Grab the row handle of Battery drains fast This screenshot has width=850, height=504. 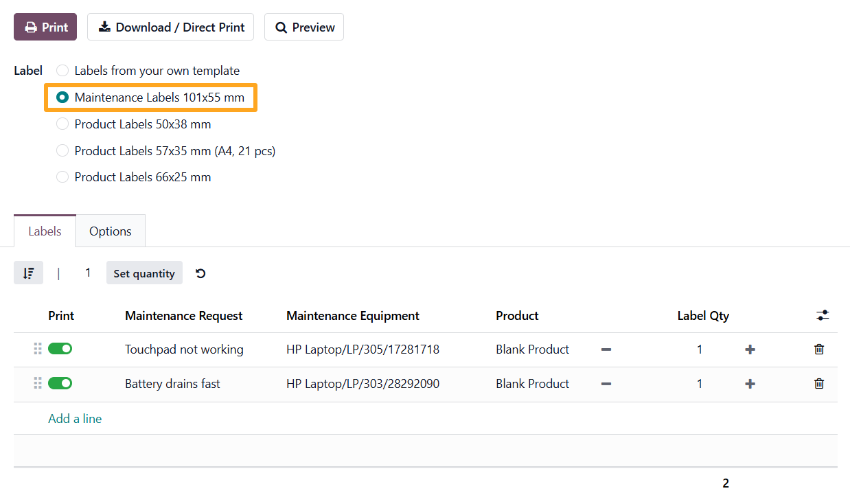point(38,383)
